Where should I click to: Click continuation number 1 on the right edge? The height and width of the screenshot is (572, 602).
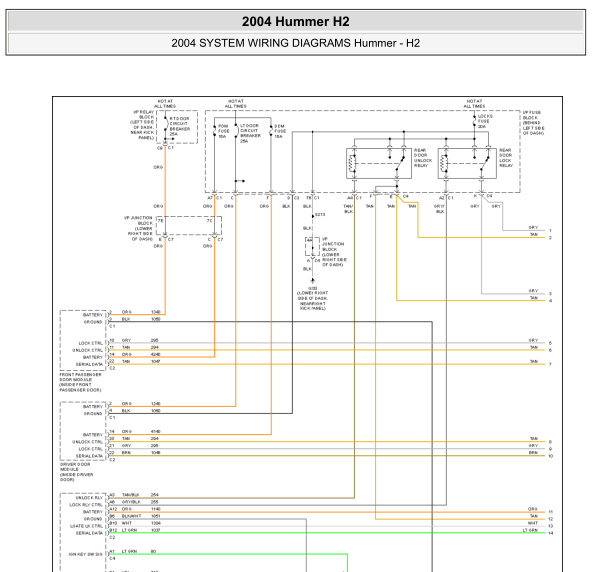click(x=550, y=231)
